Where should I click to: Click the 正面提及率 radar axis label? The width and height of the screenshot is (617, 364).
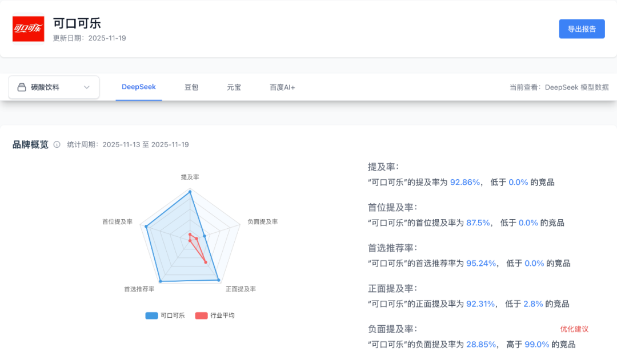[241, 289]
